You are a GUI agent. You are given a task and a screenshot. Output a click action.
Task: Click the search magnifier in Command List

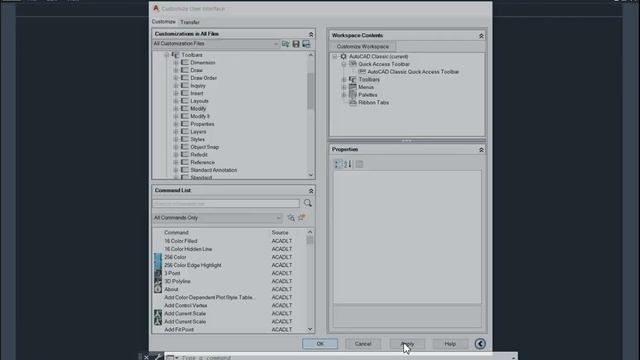coord(308,203)
